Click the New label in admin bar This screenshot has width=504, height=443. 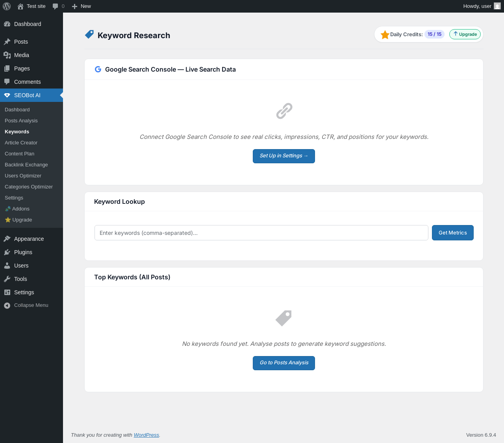pos(86,6)
